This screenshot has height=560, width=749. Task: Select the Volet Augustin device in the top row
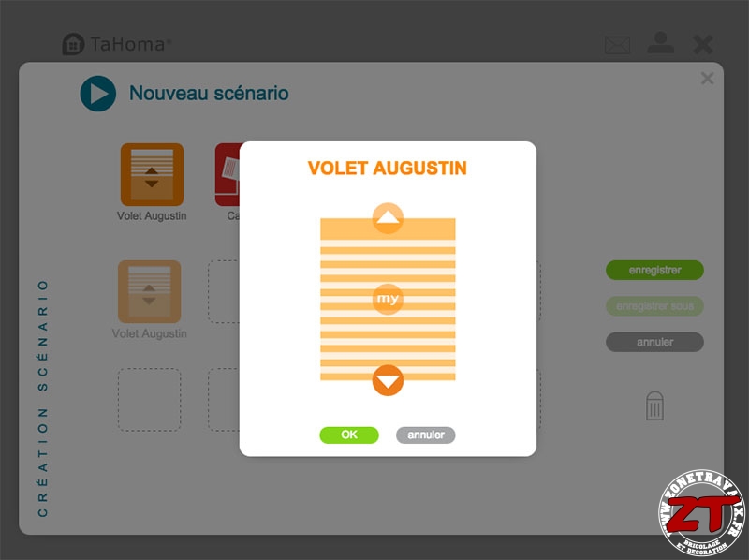click(x=152, y=174)
